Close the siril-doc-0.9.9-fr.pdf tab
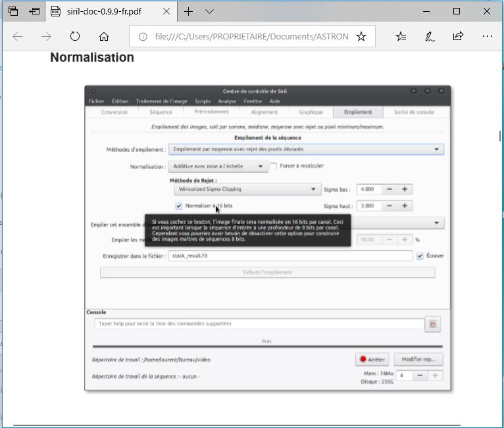The width and height of the screenshot is (504, 428). [166, 12]
